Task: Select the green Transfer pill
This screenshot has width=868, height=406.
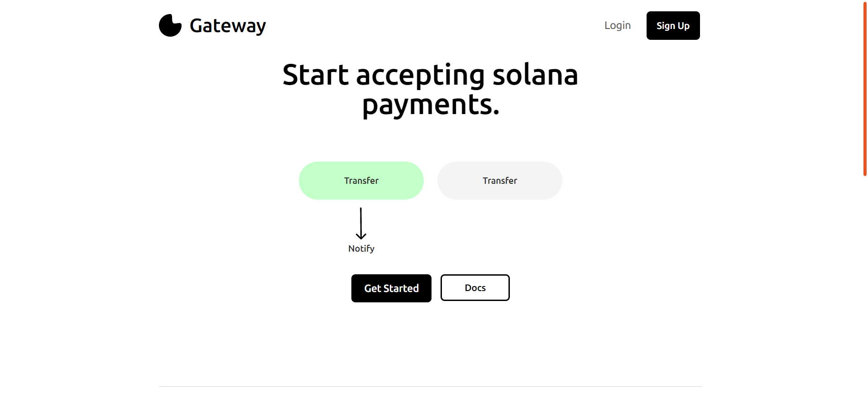Action: [x=361, y=181]
